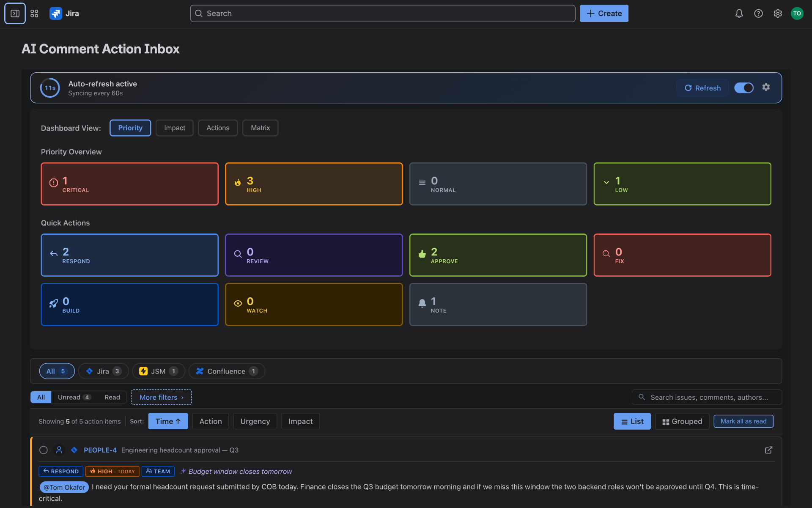Open notifications bell
812x508 pixels.
tap(738, 13)
